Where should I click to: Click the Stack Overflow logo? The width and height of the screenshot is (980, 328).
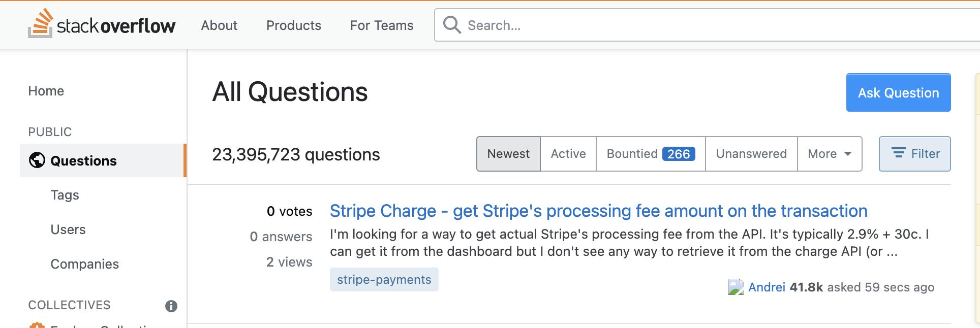point(102,24)
